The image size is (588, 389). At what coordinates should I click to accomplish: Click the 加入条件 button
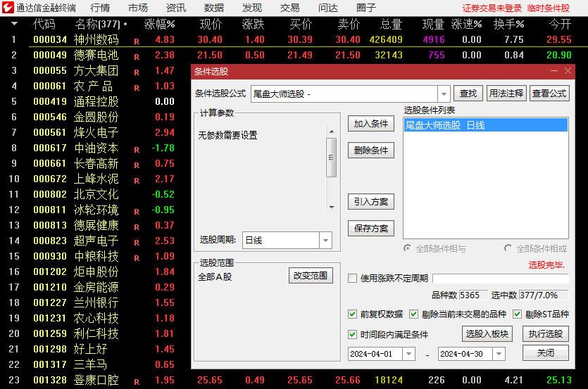(x=371, y=124)
